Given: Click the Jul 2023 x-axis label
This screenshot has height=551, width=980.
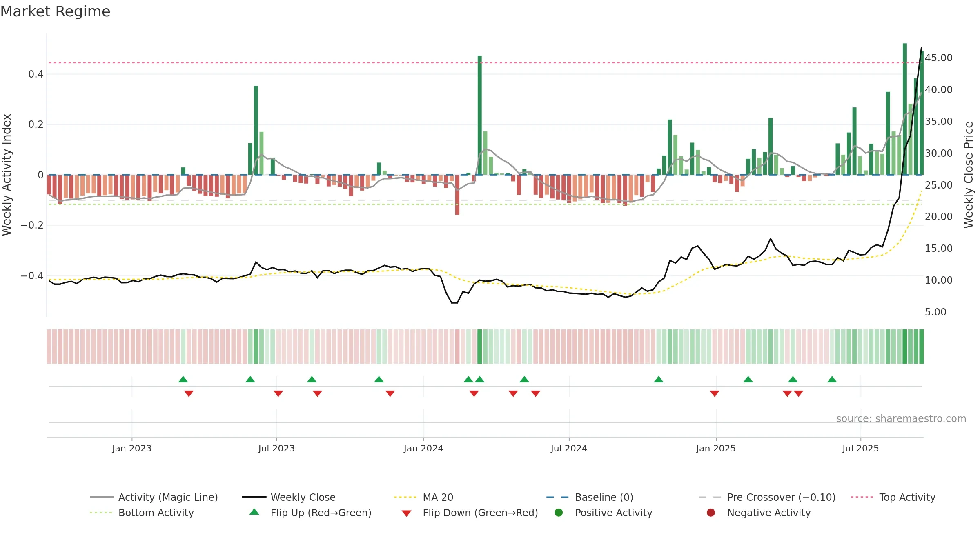Looking at the screenshot, I should pos(276,449).
